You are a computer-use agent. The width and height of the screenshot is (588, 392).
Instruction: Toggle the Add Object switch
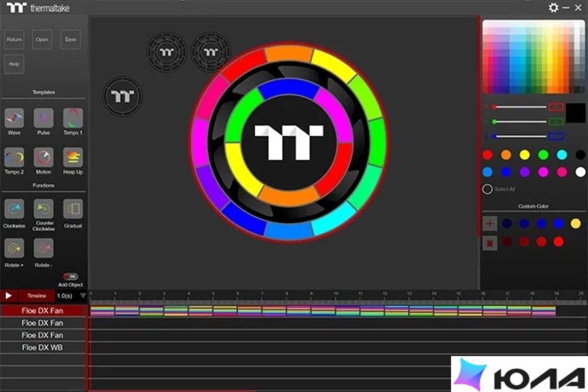click(71, 277)
